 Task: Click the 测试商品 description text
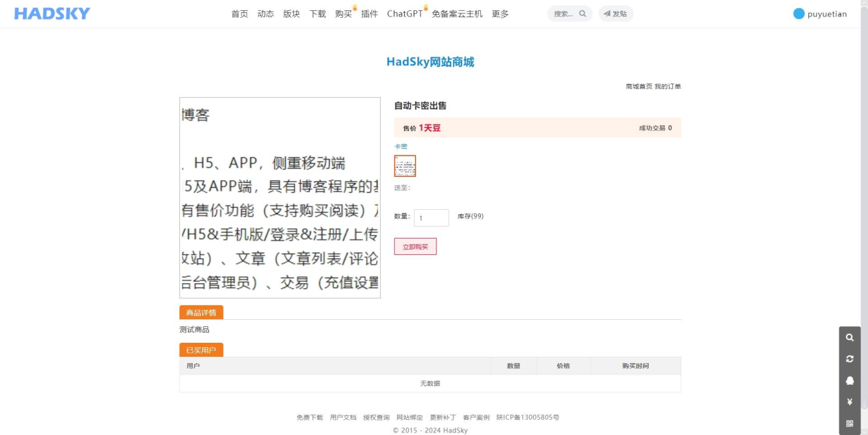pos(194,329)
